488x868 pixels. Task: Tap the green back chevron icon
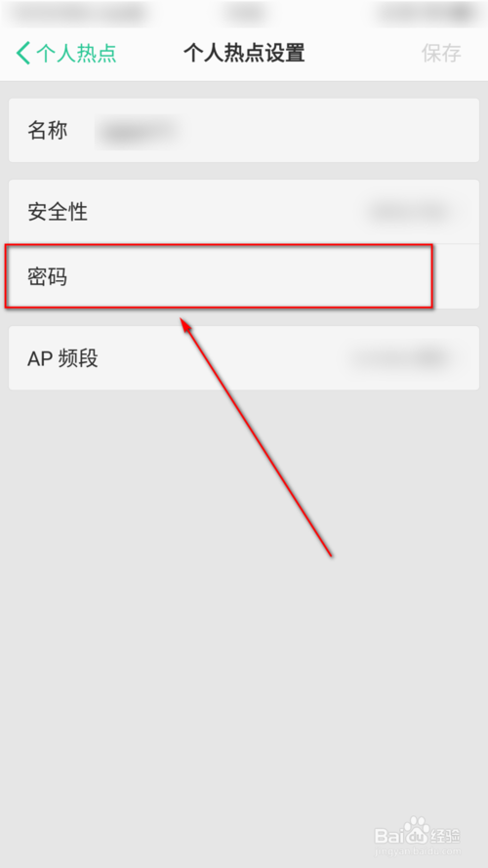click(23, 54)
